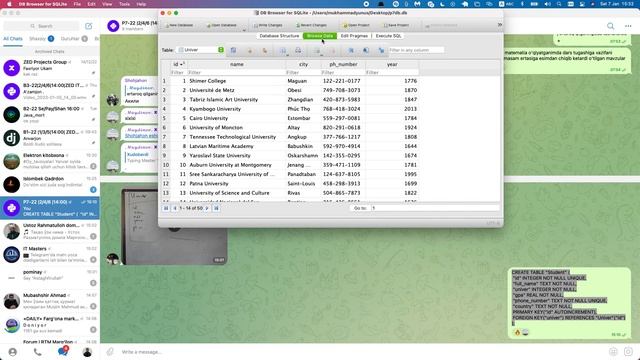Select the Shimer College cell
Screen dimensions: 640x360
[x=236, y=81]
